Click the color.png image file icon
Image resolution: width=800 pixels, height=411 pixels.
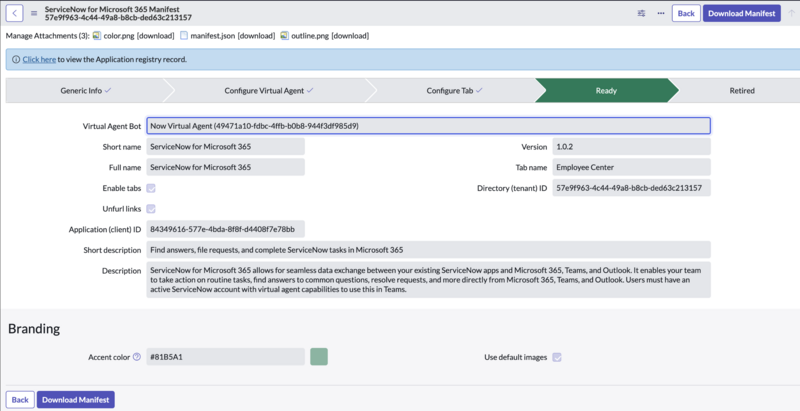97,36
